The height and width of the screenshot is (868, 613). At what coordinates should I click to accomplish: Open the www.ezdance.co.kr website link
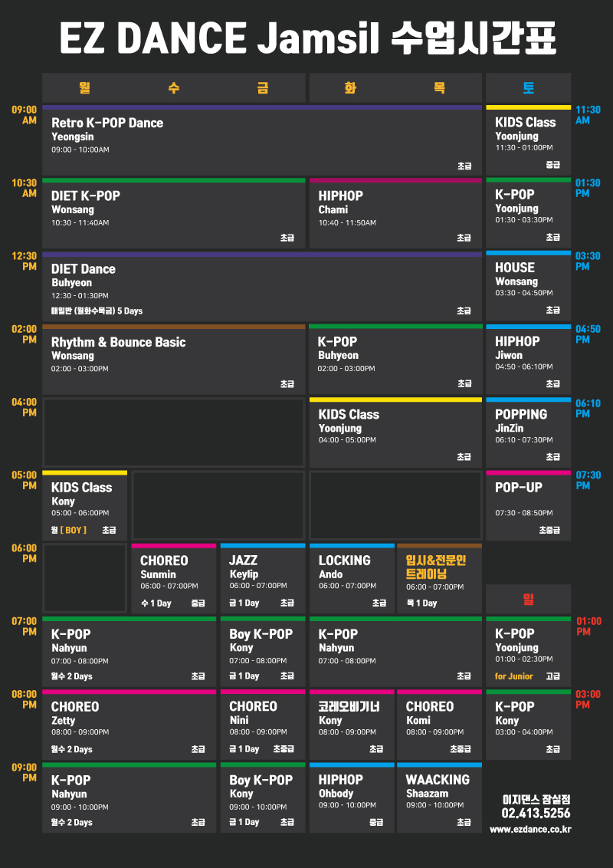[x=530, y=829]
